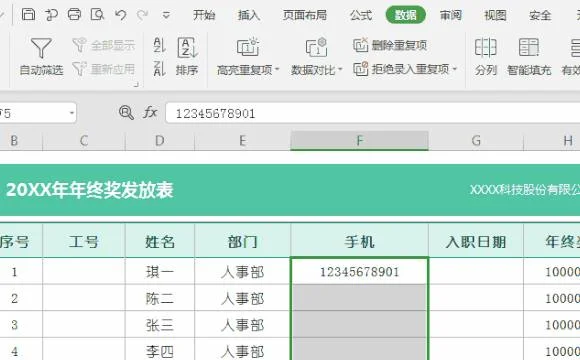Select the name cell 琪一
The width and height of the screenshot is (580, 360).
pos(160,272)
